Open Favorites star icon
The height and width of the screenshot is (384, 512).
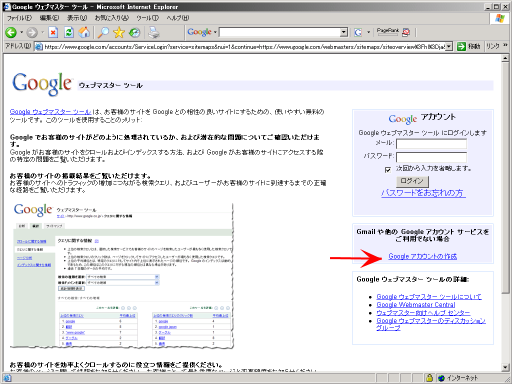119,32
